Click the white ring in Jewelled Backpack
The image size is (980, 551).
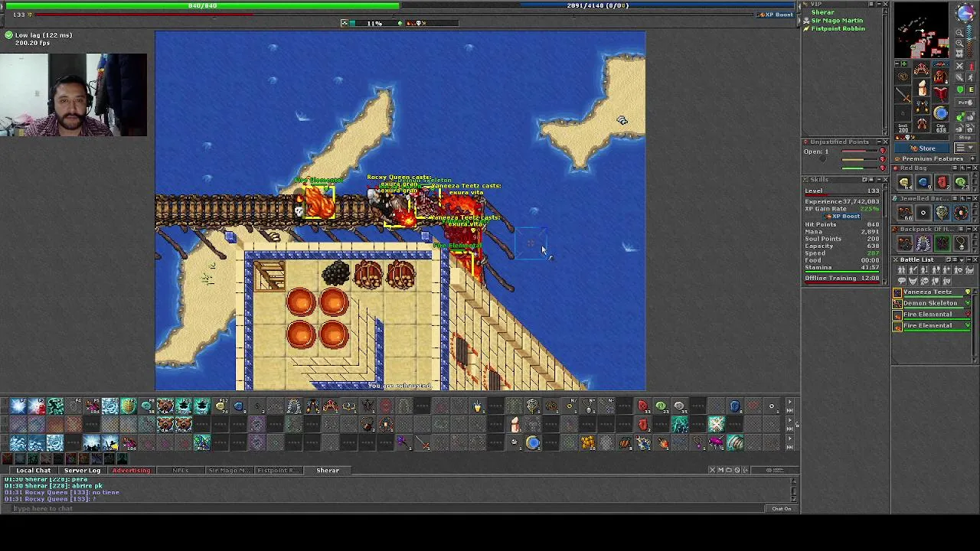tap(924, 213)
